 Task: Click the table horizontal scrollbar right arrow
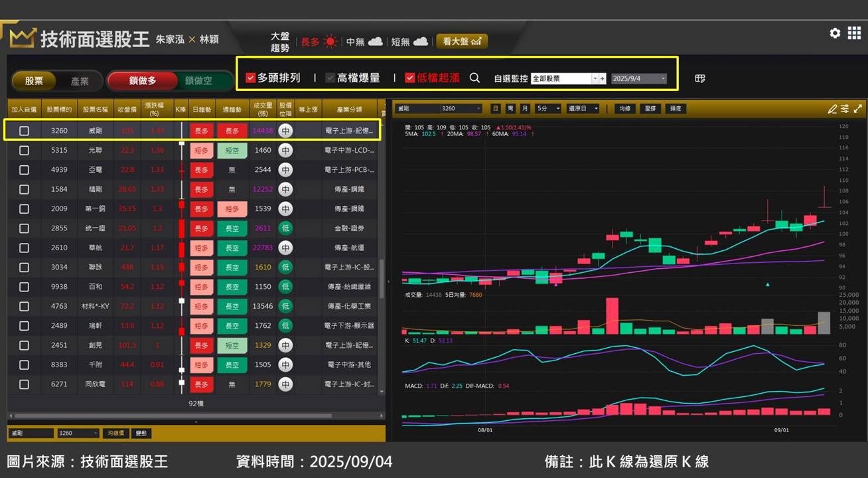click(382, 416)
